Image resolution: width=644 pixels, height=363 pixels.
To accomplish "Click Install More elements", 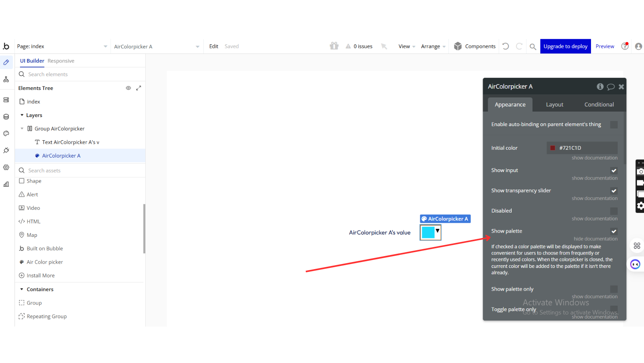I will pyautogui.click(x=37, y=275).
